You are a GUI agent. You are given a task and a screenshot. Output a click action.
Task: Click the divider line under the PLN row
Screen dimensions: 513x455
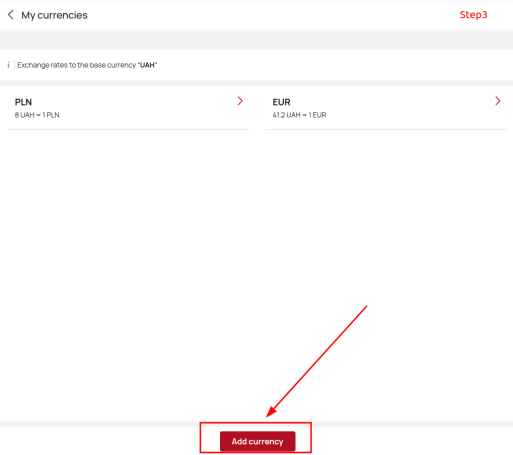pos(129,129)
